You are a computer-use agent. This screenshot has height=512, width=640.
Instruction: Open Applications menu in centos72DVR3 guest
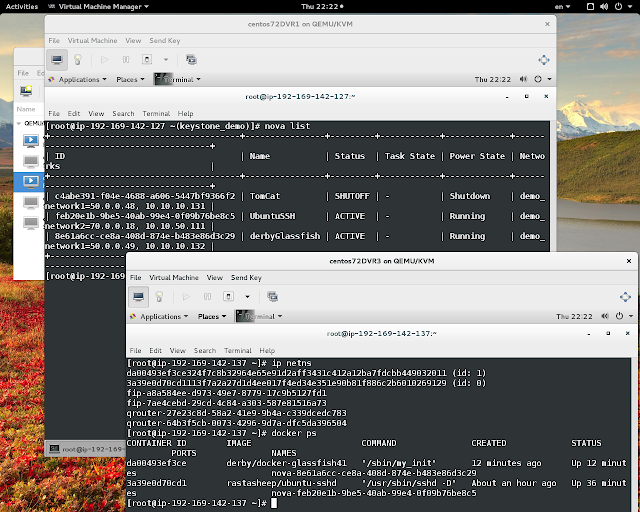[160, 316]
